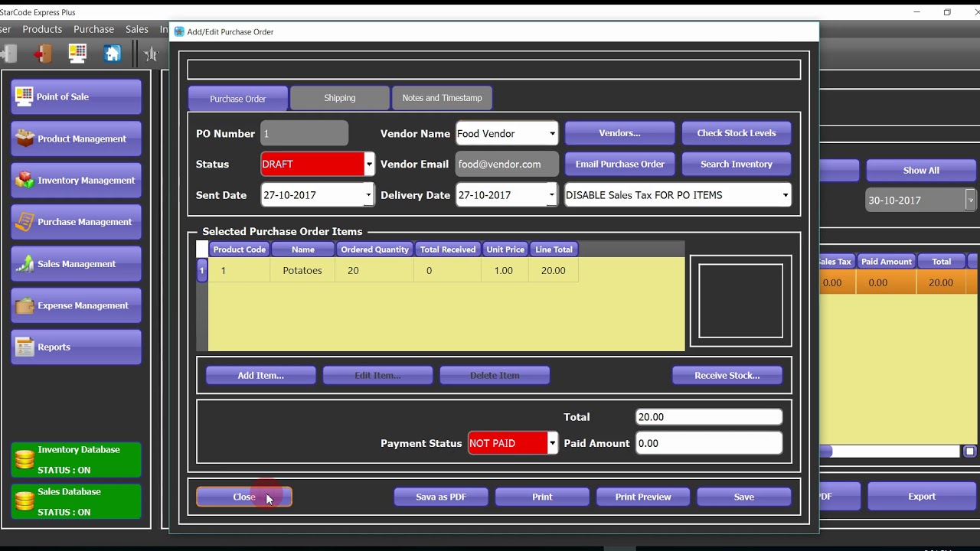
Task: Click the Inventory Database status indicator
Action: tap(76, 460)
